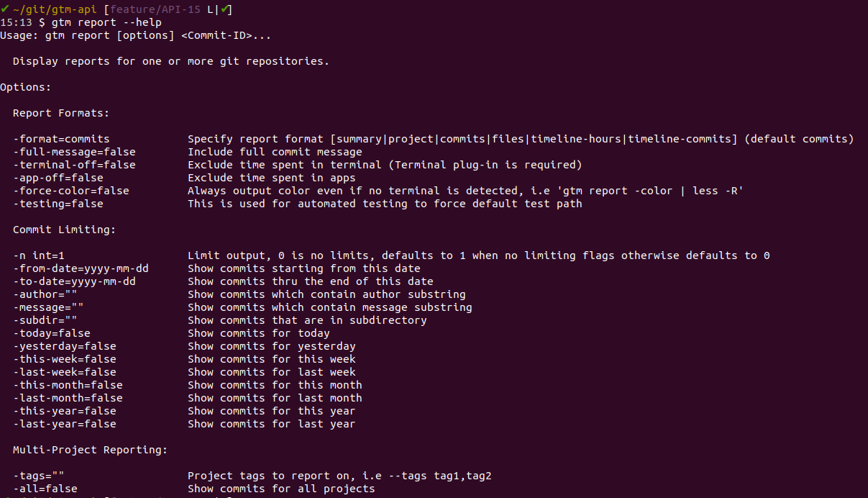Viewport: 868px width, 498px height.
Task: Click the 'Commit Limiting:' heading
Action: [x=65, y=230]
